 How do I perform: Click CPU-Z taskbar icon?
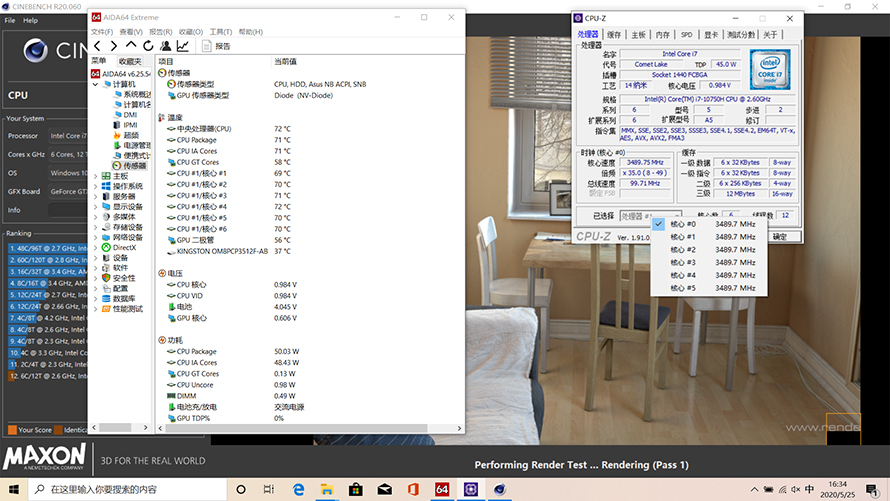(x=471, y=489)
